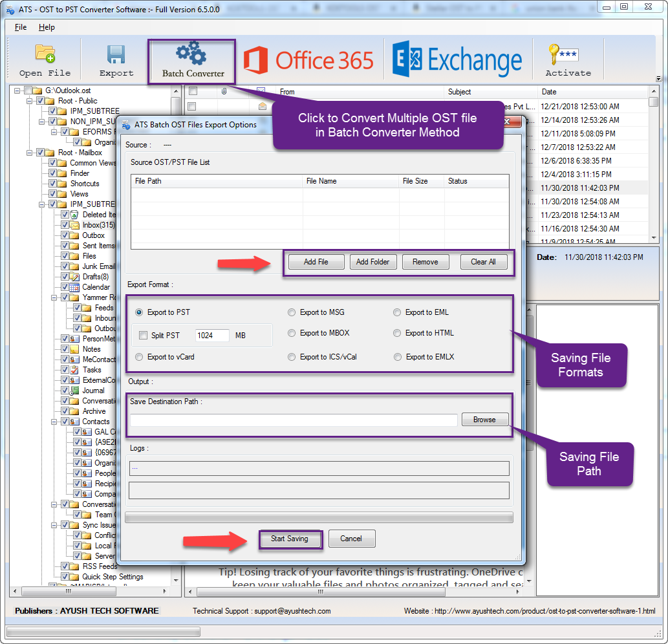Image resolution: width=668 pixels, height=644 pixels.
Task: Collapse the Contacts folder node
Action: (x=54, y=422)
